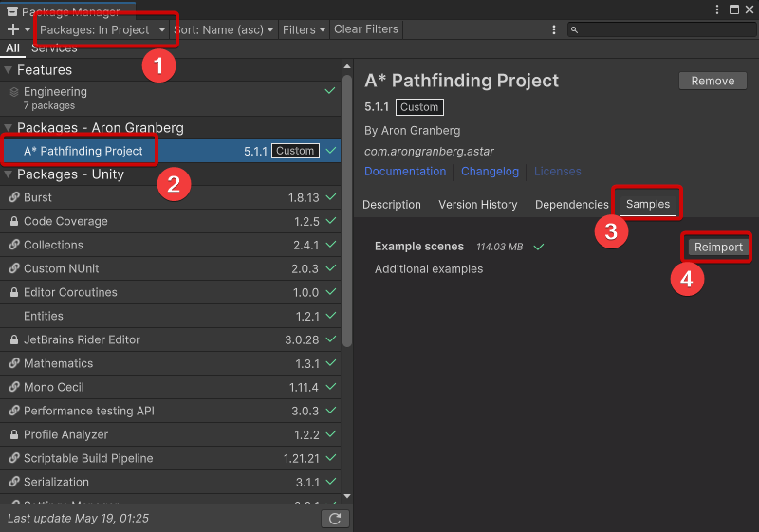This screenshot has width=759, height=532.
Task: Select the Performance testing API package
Action: [171, 411]
